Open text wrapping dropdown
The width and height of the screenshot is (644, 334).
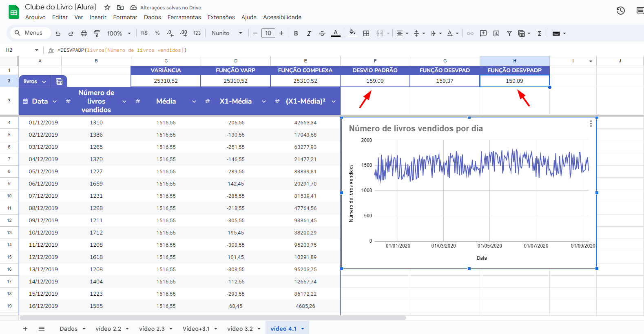click(436, 33)
